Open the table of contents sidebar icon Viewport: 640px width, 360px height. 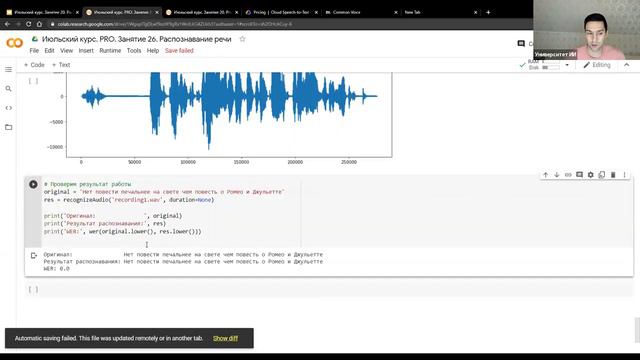coord(8,69)
